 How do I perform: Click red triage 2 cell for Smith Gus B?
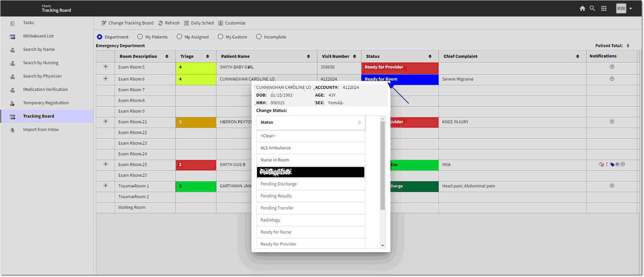tap(196, 165)
